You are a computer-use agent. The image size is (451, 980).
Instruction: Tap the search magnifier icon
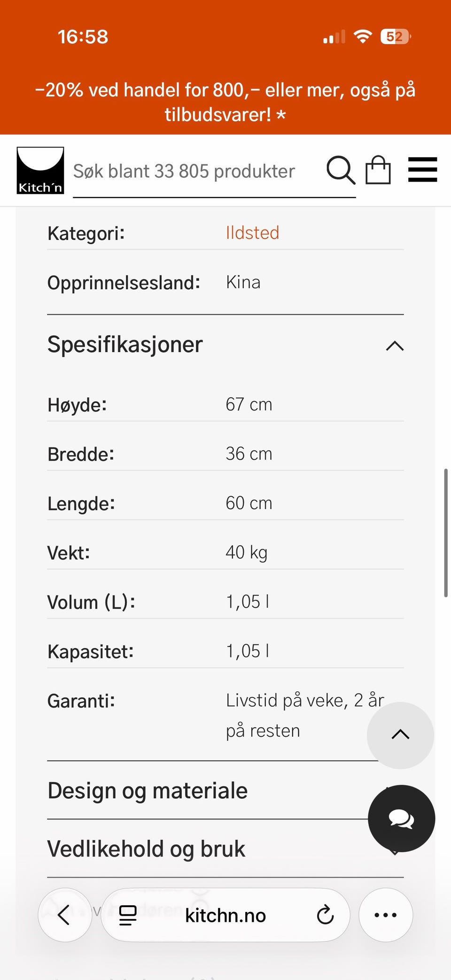(340, 170)
